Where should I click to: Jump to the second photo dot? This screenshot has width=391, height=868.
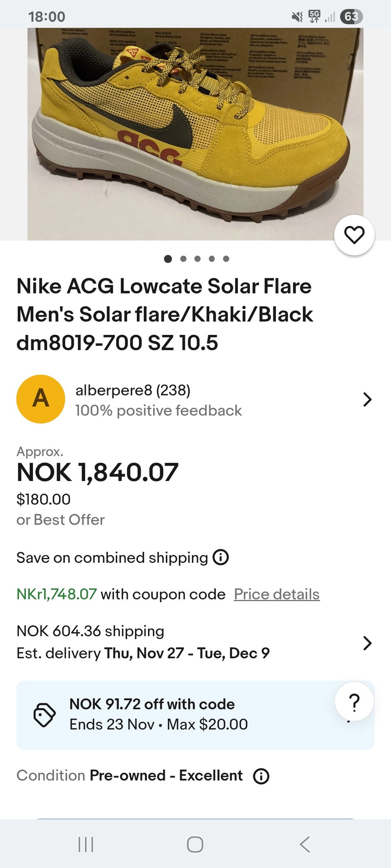(183, 259)
